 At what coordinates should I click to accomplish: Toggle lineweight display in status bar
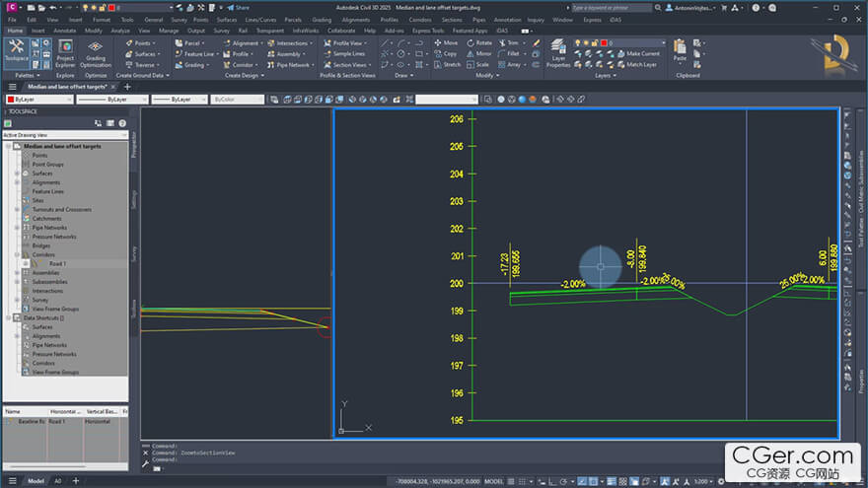tap(612, 481)
